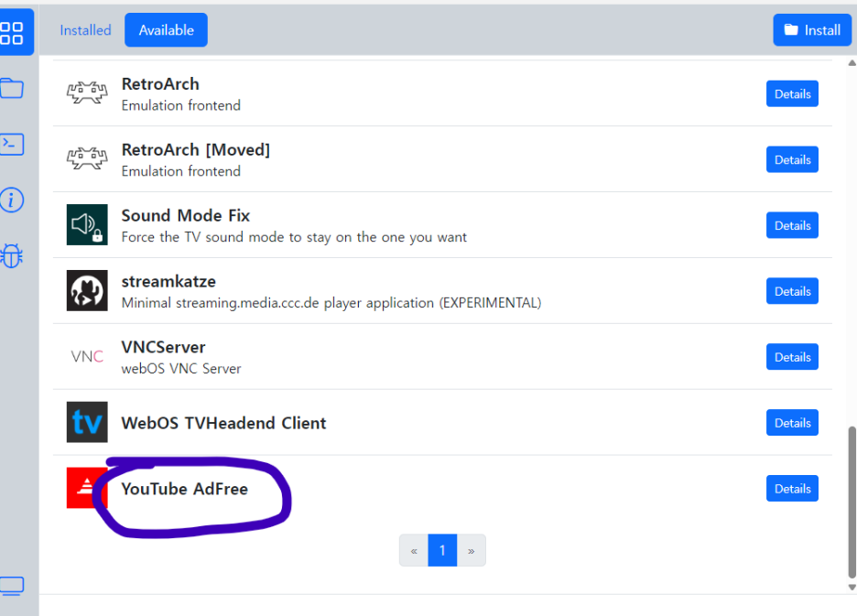The image size is (857, 616).
Task: Click the RetroArch [Moved] title text
Action: pyautogui.click(x=196, y=150)
